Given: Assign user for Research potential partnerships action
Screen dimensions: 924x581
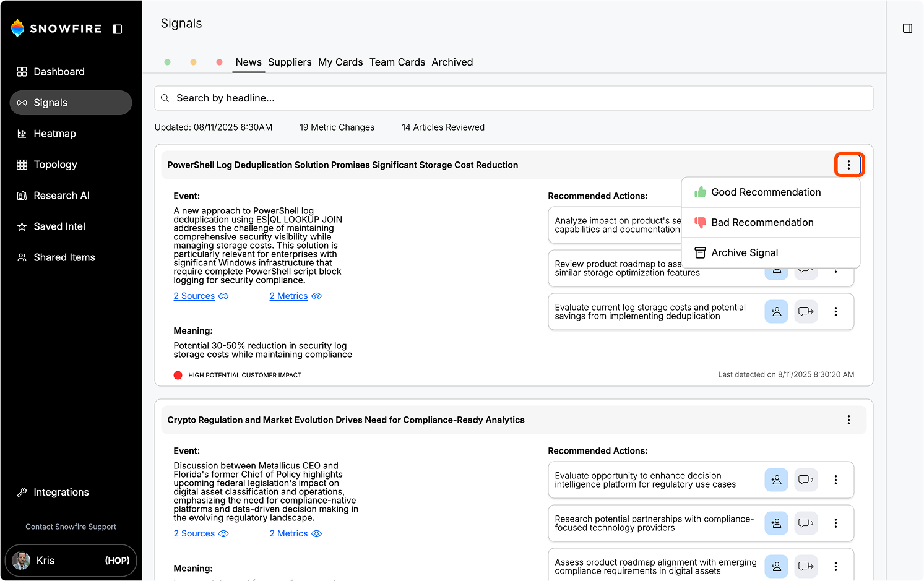Looking at the screenshot, I should (777, 523).
